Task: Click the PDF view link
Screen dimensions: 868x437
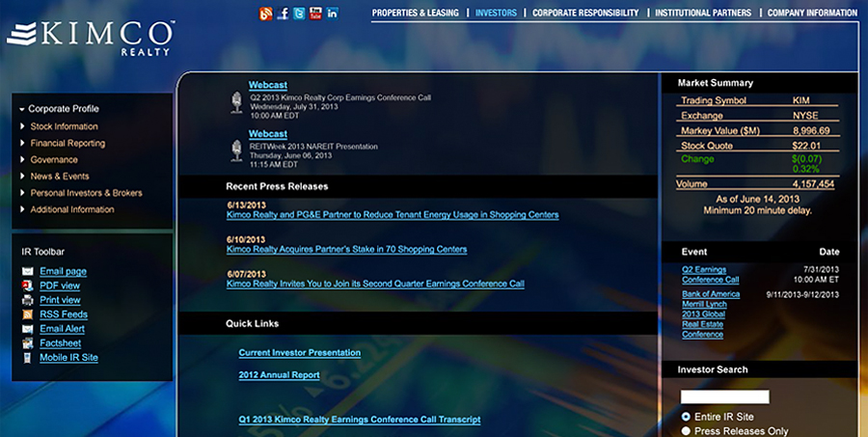Action: (60, 286)
